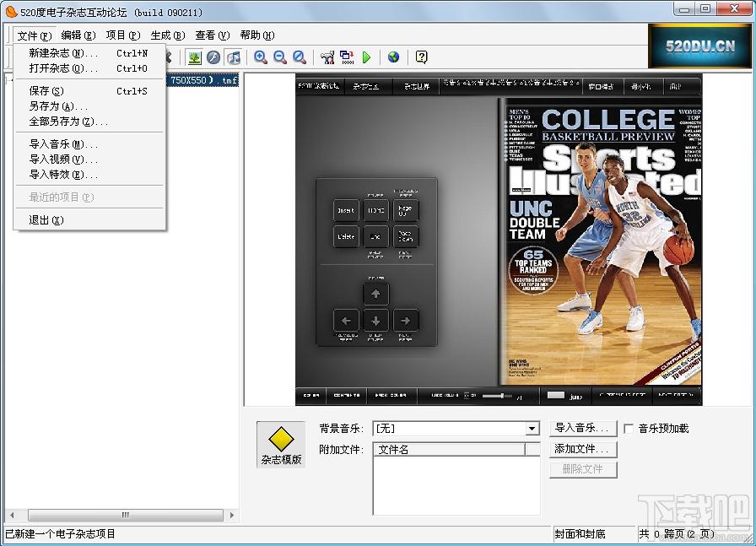Click the up arrow key in preview
This screenshot has width=756, height=546.
point(375,294)
